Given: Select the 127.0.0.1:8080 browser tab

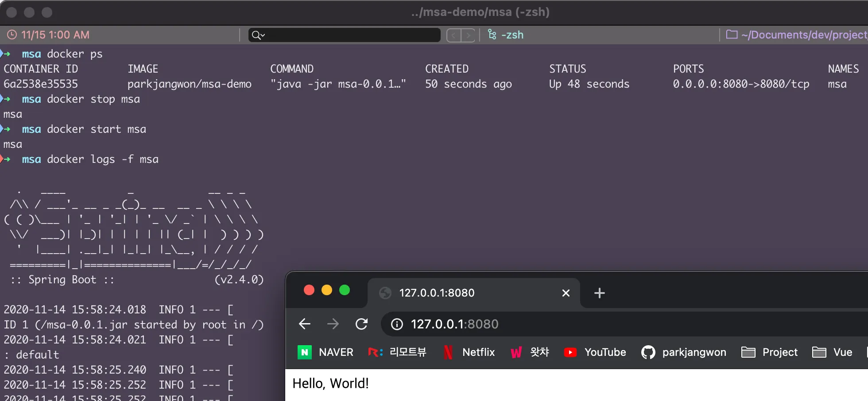Looking at the screenshot, I should [x=474, y=293].
